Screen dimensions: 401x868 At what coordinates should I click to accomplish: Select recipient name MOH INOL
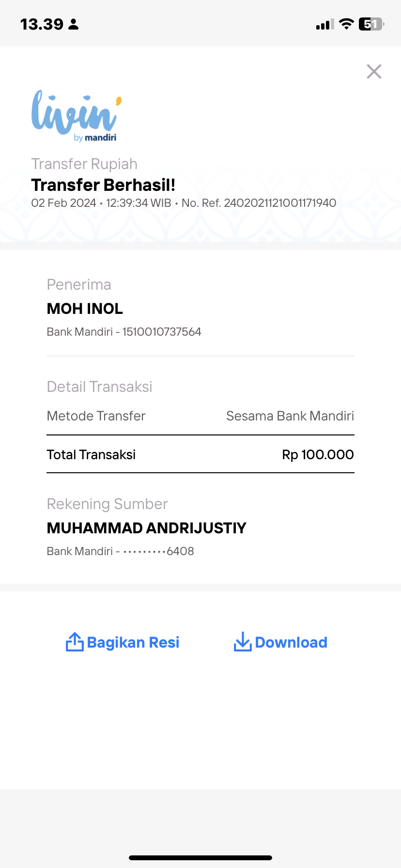(85, 309)
